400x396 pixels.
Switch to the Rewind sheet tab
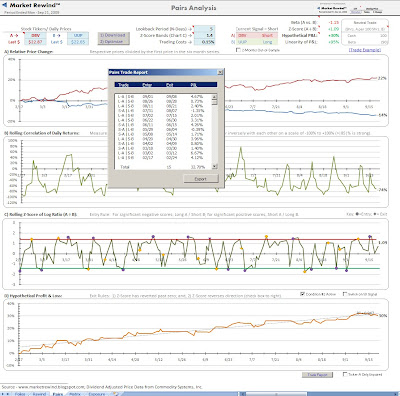point(39,394)
